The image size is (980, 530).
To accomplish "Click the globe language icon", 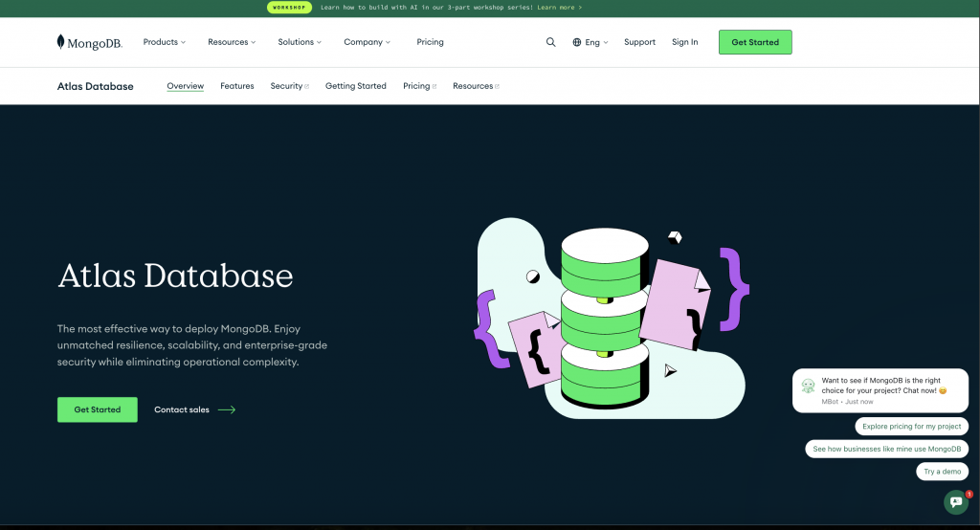I will point(577,42).
